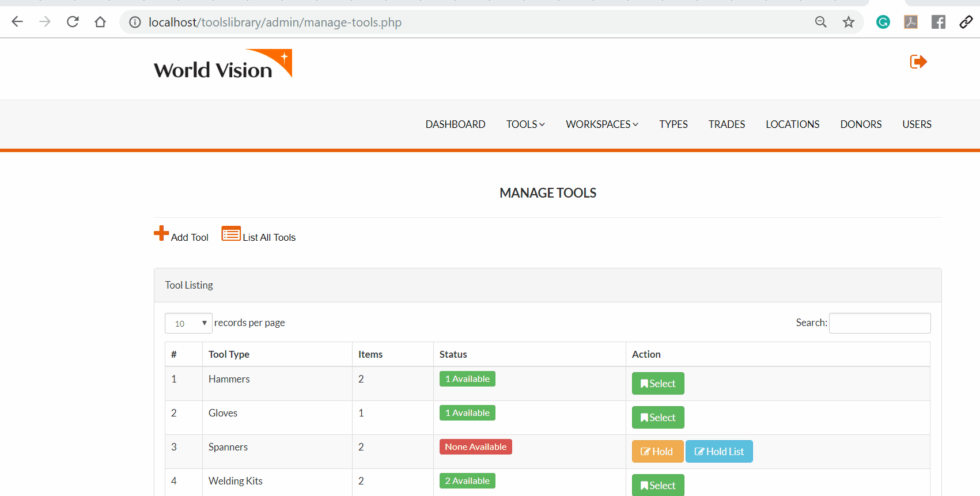Click the link chain extension icon

966,22
